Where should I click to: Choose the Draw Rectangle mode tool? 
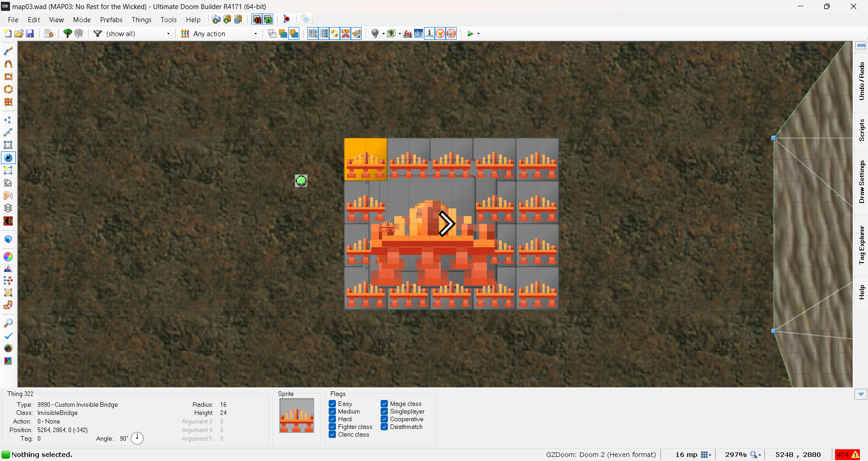tap(8, 77)
